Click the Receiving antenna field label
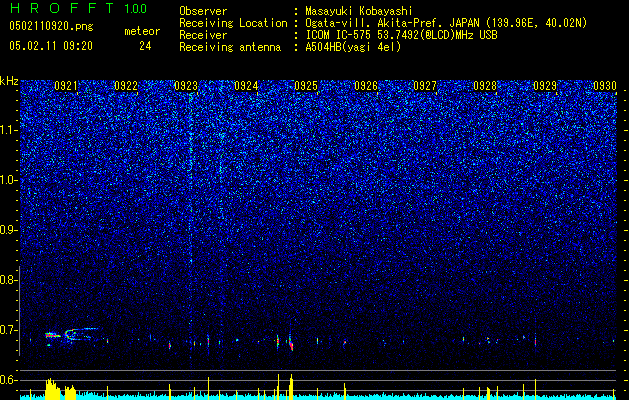 pyautogui.click(x=230, y=47)
